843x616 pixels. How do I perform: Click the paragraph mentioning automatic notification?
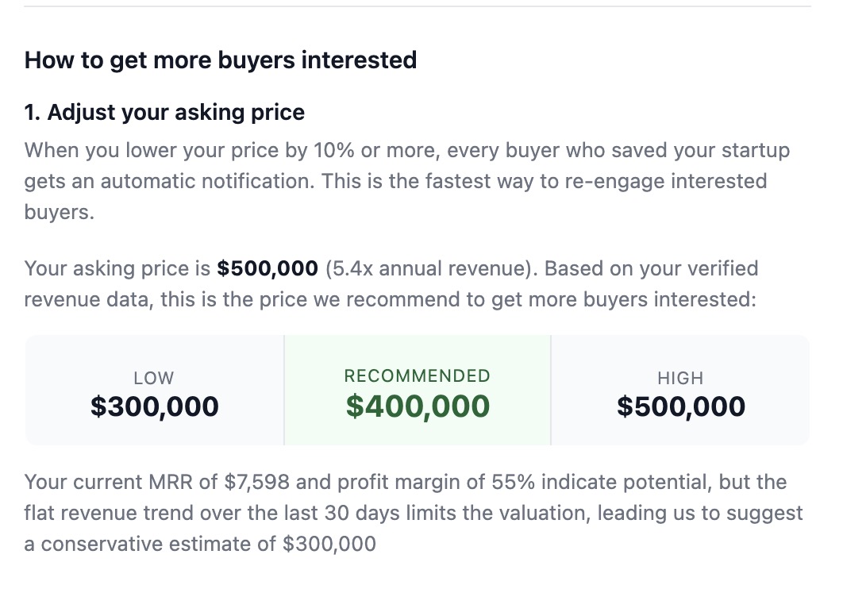(407, 181)
